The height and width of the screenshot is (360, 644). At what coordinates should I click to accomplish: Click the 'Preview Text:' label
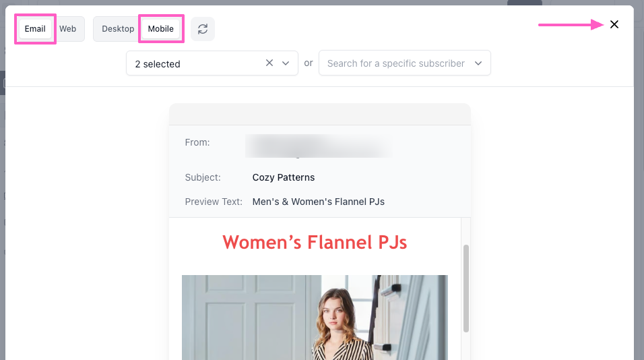tap(214, 202)
